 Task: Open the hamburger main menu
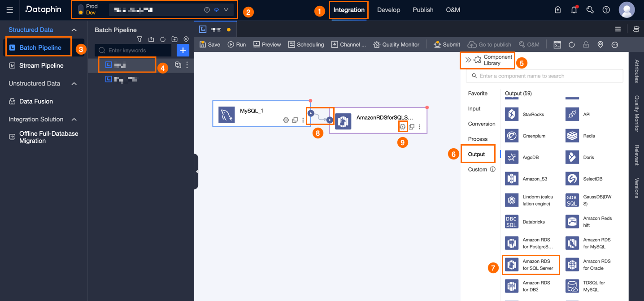(x=10, y=10)
